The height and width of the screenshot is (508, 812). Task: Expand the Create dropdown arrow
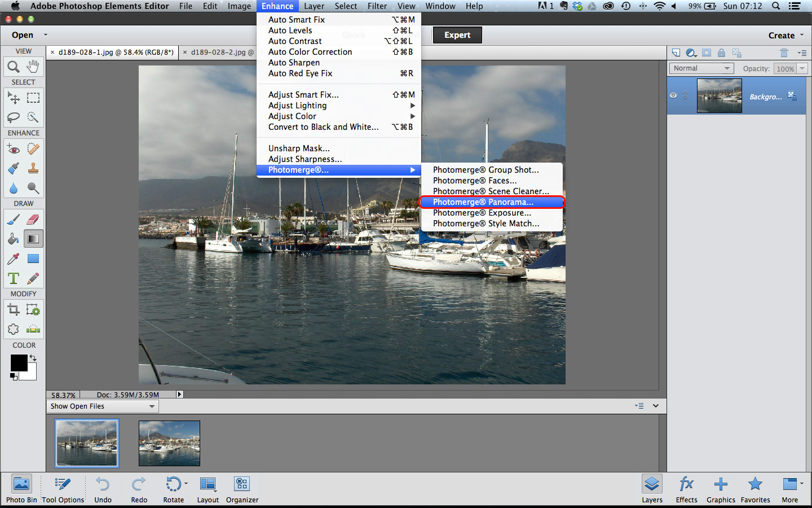click(x=802, y=35)
